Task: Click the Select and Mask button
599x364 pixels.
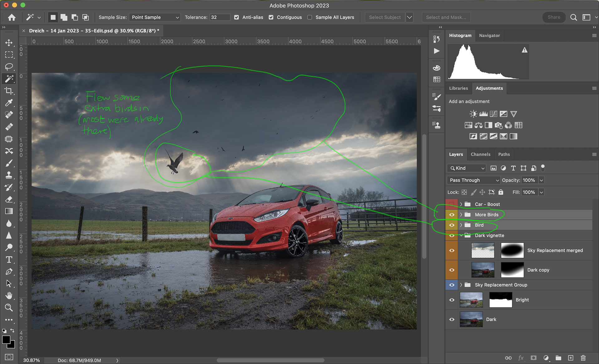Action: 446,17
